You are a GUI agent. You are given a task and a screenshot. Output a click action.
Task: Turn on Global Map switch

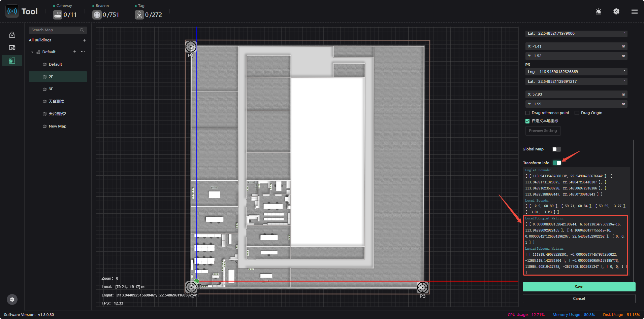556,149
